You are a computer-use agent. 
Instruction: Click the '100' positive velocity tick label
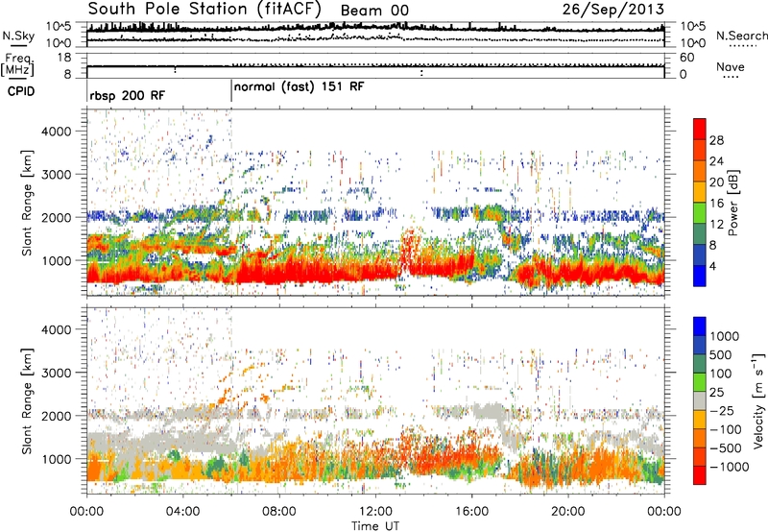[721, 374]
